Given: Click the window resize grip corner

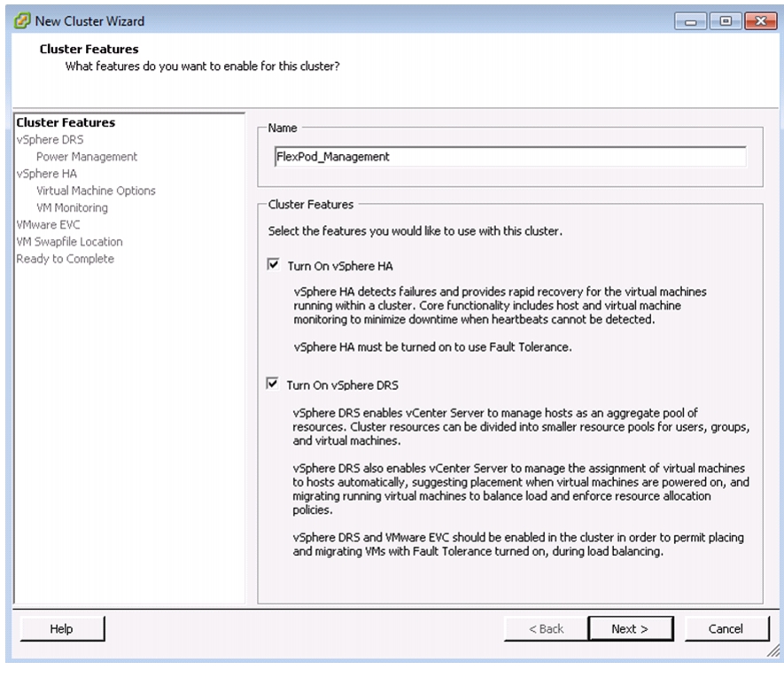Looking at the screenshot, I should [x=773, y=650].
